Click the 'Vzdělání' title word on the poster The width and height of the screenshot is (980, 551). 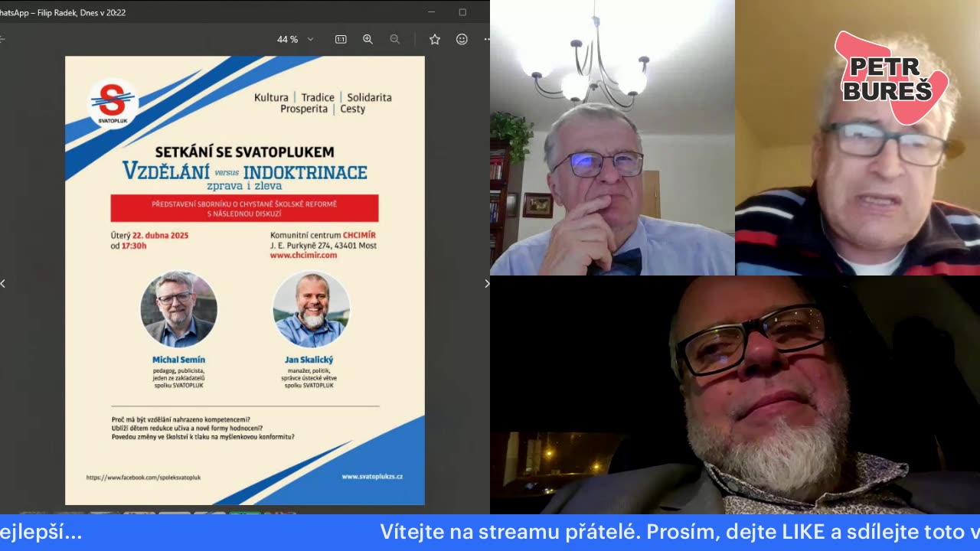click(x=165, y=172)
